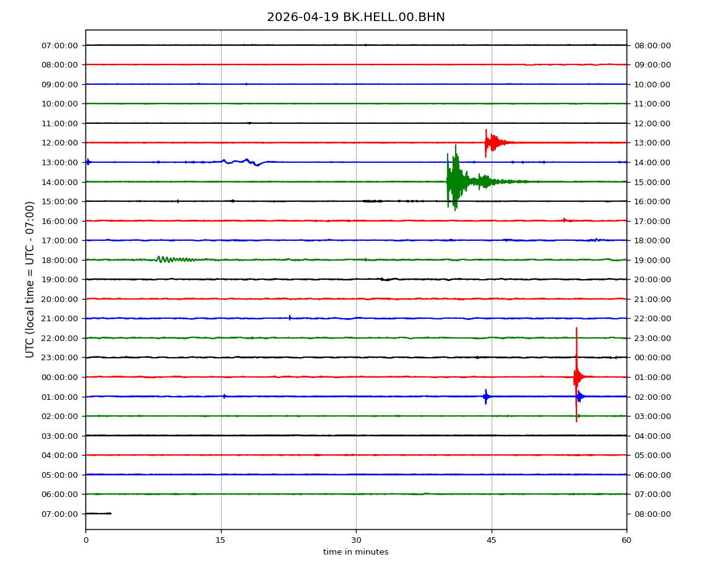Click the short black partial trace at bottom
The width and height of the screenshot is (712, 588).
point(98,513)
